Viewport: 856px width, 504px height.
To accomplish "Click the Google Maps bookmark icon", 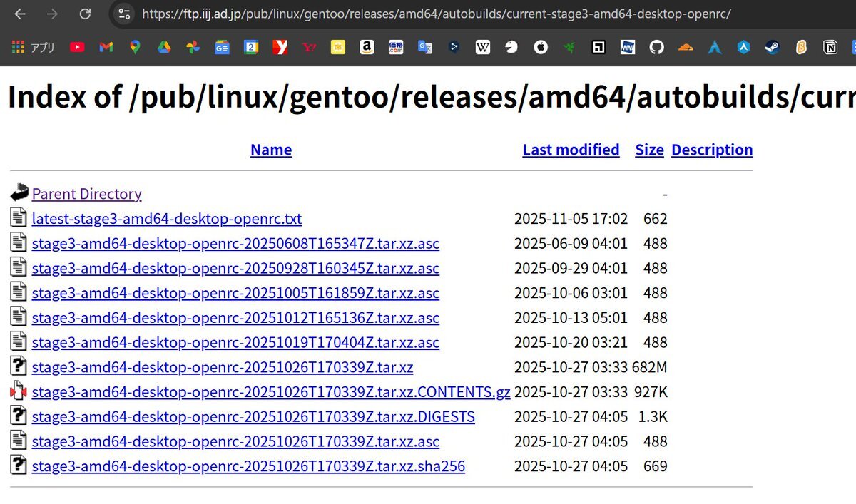I will [135, 48].
